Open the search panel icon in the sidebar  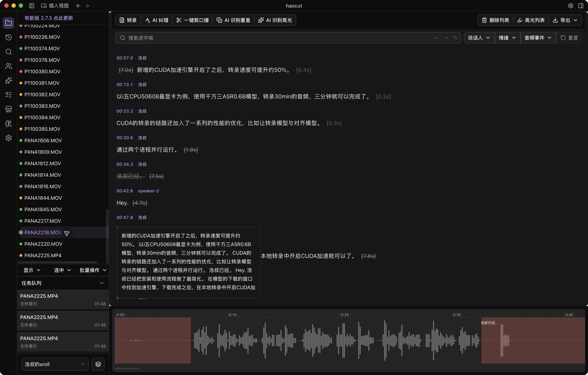coord(8,52)
